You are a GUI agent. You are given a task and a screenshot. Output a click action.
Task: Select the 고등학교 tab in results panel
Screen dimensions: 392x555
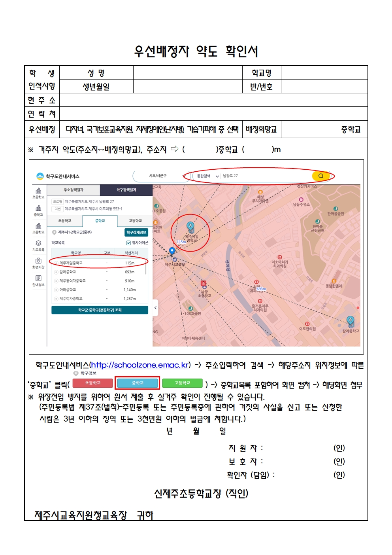pos(135,221)
